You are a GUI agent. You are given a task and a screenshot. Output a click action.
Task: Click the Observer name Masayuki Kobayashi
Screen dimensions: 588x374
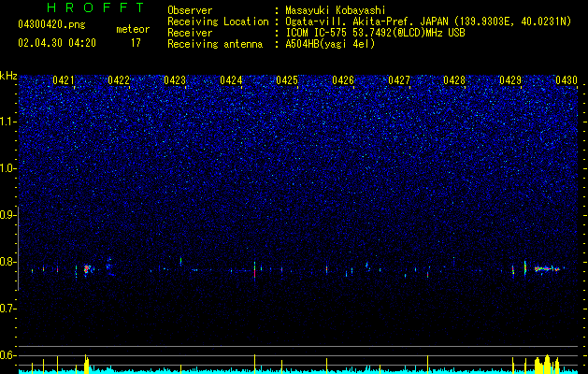coord(336,10)
